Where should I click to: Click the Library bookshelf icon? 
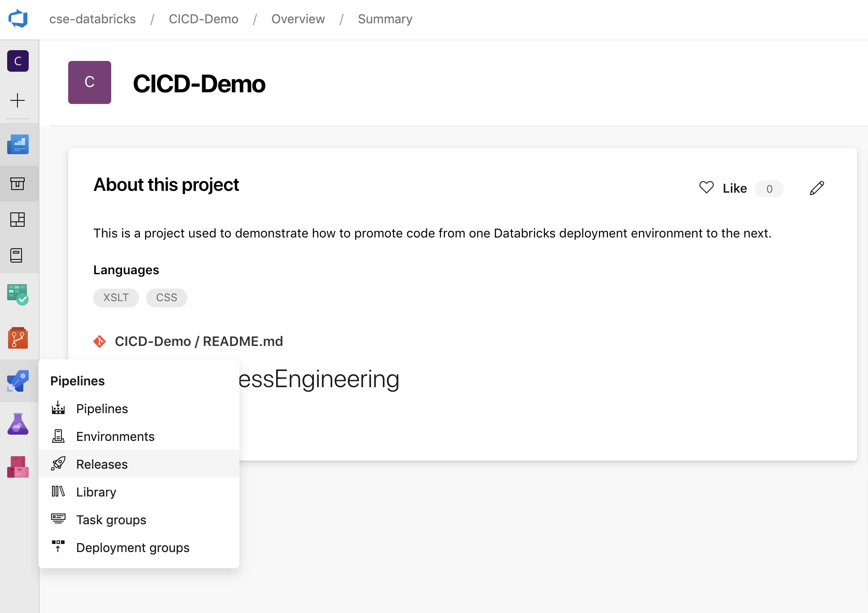58,492
